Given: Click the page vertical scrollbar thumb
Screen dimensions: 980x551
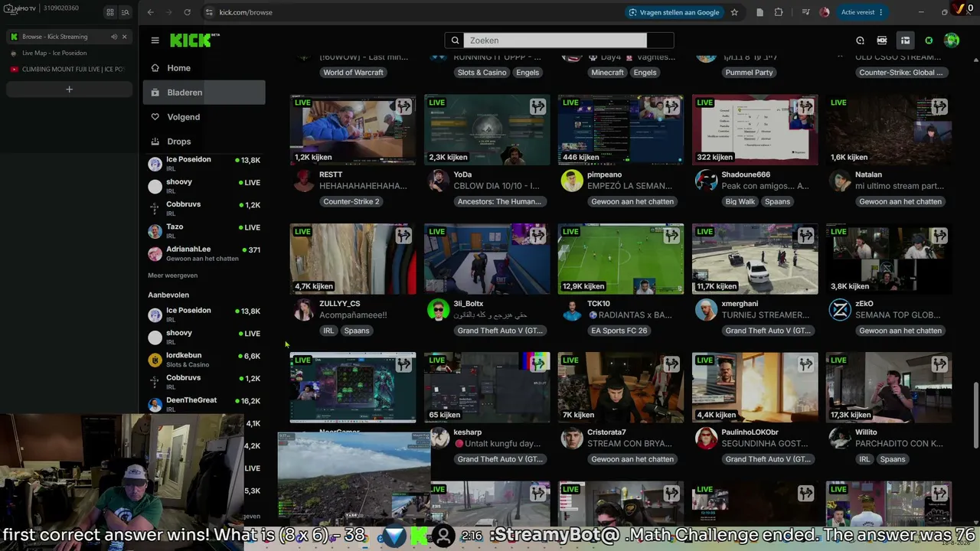Looking at the screenshot, I should pos(975,417).
